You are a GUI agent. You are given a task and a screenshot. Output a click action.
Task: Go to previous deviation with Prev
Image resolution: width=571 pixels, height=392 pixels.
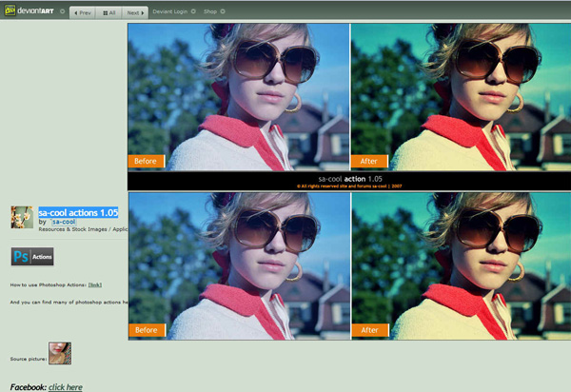click(83, 12)
